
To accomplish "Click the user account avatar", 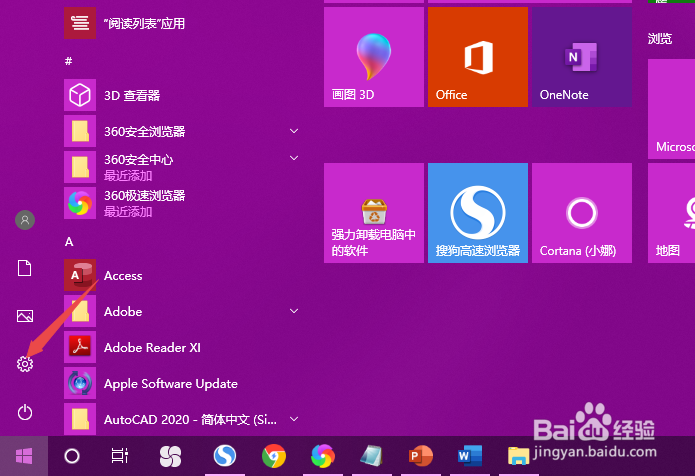I will [25, 220].
